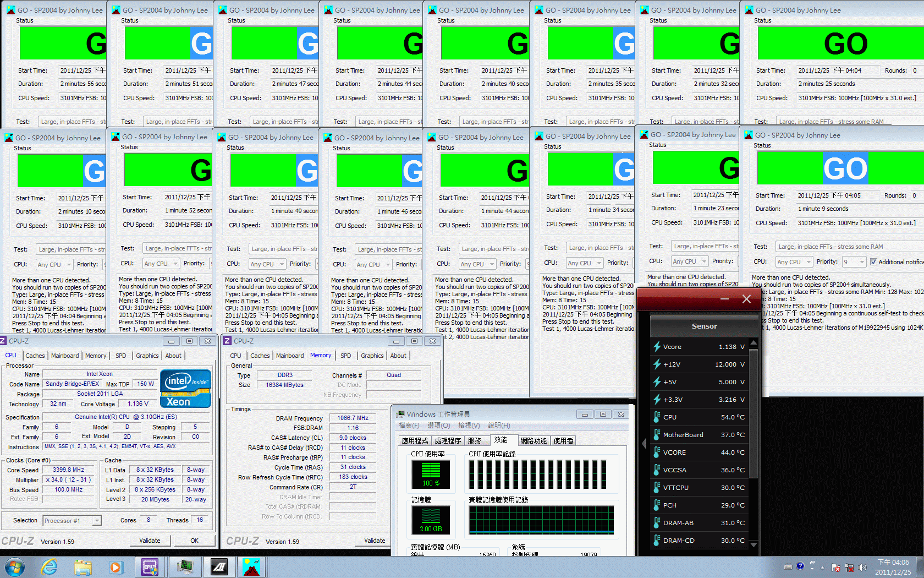Open Windows Explorer folder icon in taskbar
This screenshot has width=924, height=578.
click(x=83, y=567)
